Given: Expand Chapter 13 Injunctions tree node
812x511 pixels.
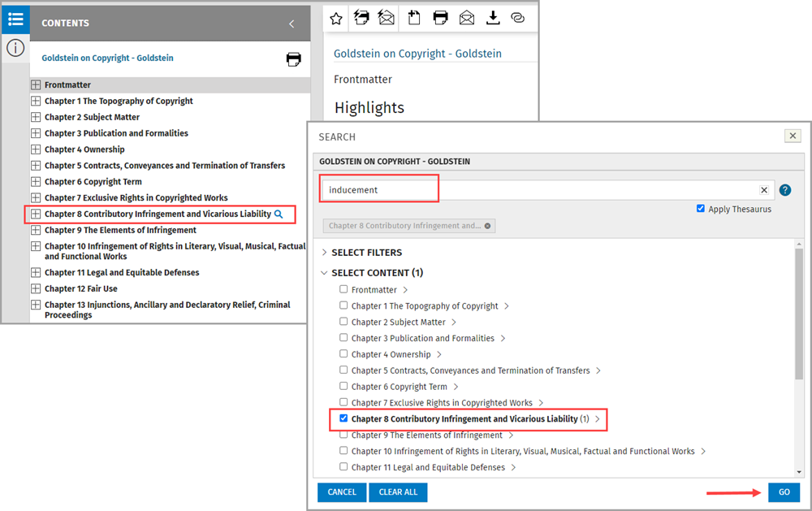Looking at the screenshot, I should point(36,304).
